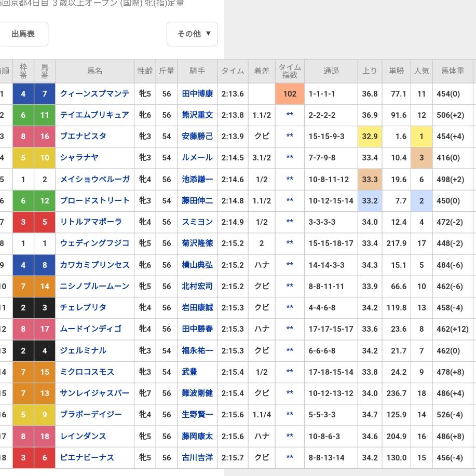Open horse link サンレイジャスパー

(x=94, y=393)
